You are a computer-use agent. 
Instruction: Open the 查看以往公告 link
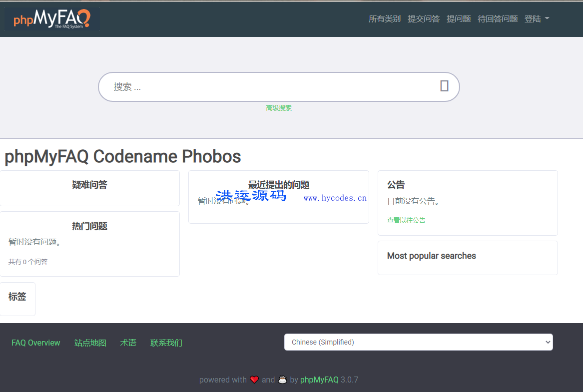point(406,220)
